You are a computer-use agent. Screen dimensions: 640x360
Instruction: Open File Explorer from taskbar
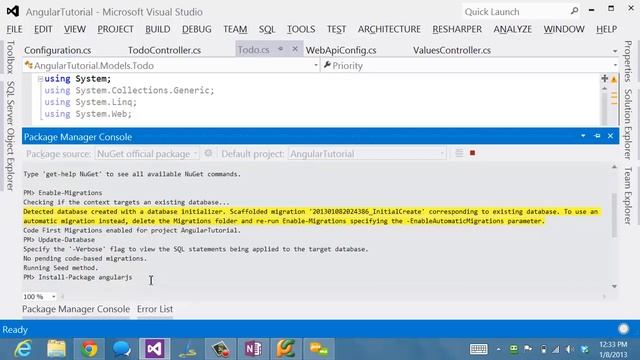(x=56, y=349)
